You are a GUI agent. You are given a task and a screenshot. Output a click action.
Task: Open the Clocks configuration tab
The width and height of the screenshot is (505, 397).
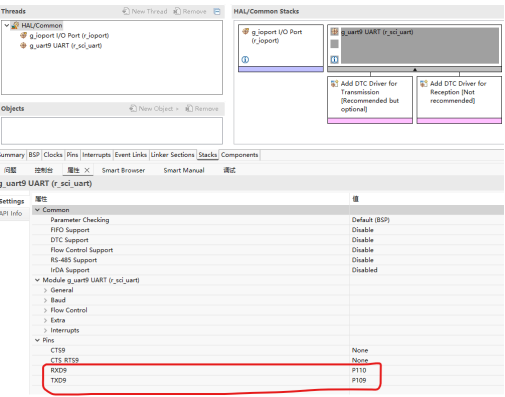point(53,155)
